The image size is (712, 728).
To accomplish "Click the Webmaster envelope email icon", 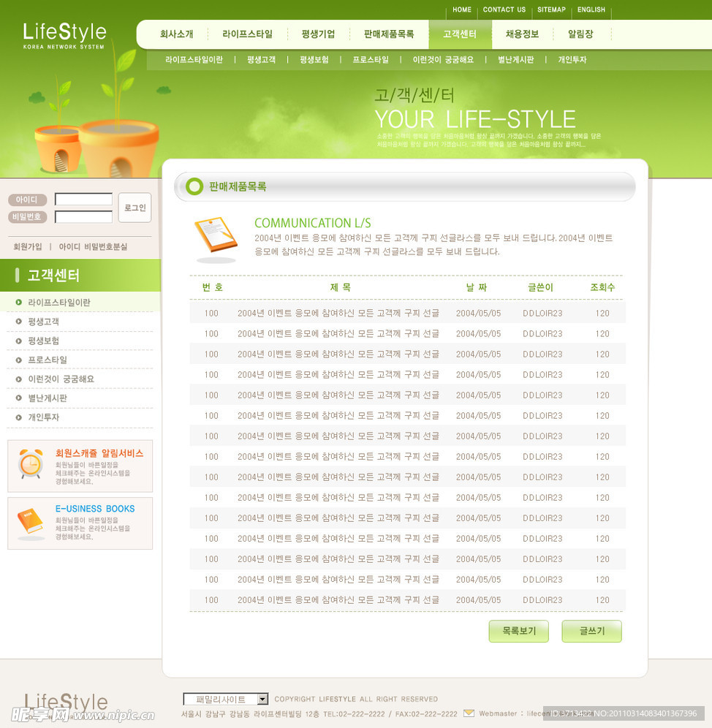I will (469, 713).
